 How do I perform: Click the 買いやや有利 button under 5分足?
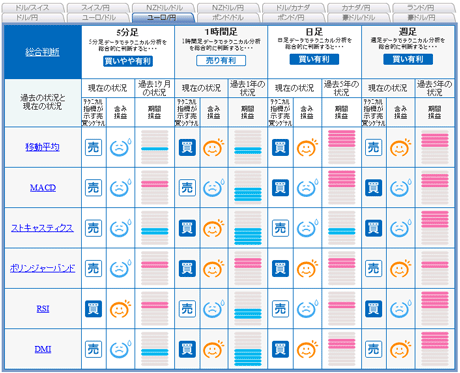point(128,61)
